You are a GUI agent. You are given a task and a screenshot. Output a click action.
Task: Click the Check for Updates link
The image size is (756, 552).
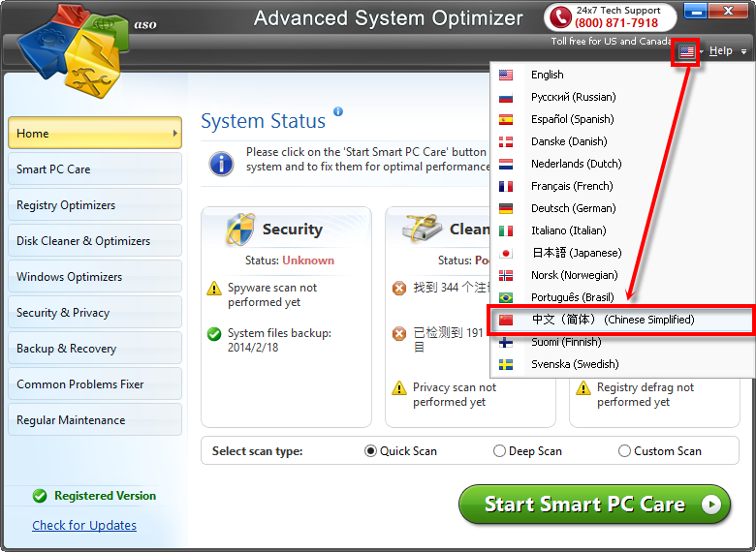click(84, 525)
